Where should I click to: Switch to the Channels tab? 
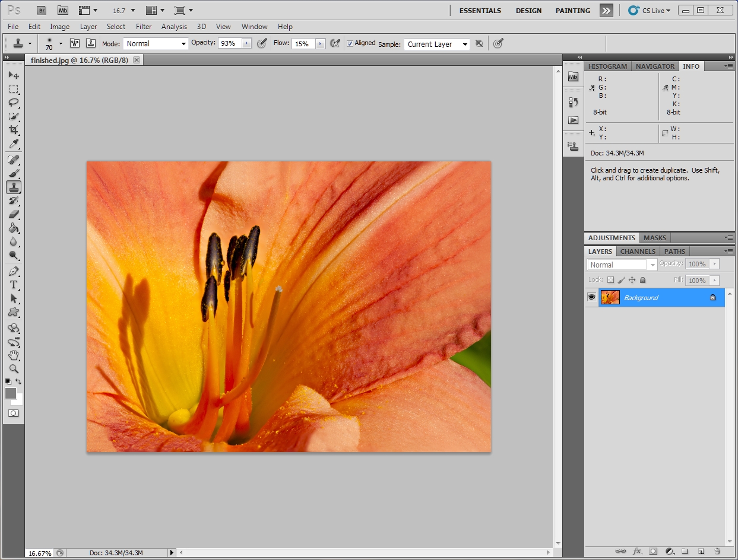pyautogui.click(x=638, y=251)
